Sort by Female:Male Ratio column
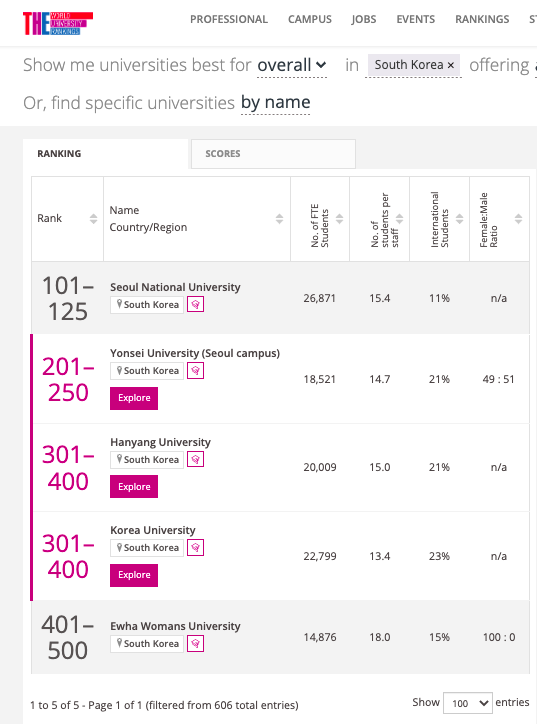This screenshot has height=724, width=537. coord(519,219)
